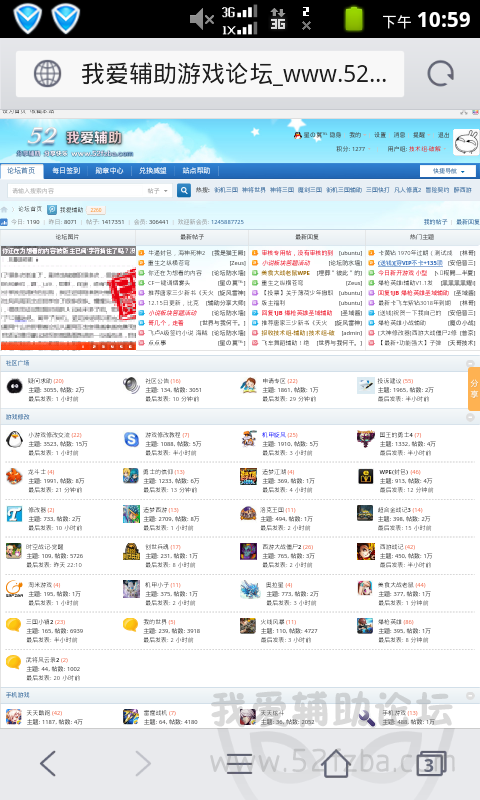This screenshot has width=480, height=800.
Task: Open 国王的勇士4 board icon
Action: (x=365, y=439)
